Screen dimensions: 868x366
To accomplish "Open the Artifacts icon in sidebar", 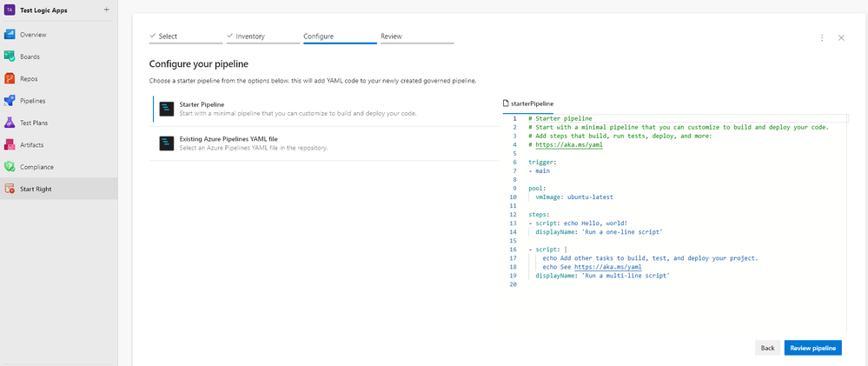I will (x=10, y=145).
